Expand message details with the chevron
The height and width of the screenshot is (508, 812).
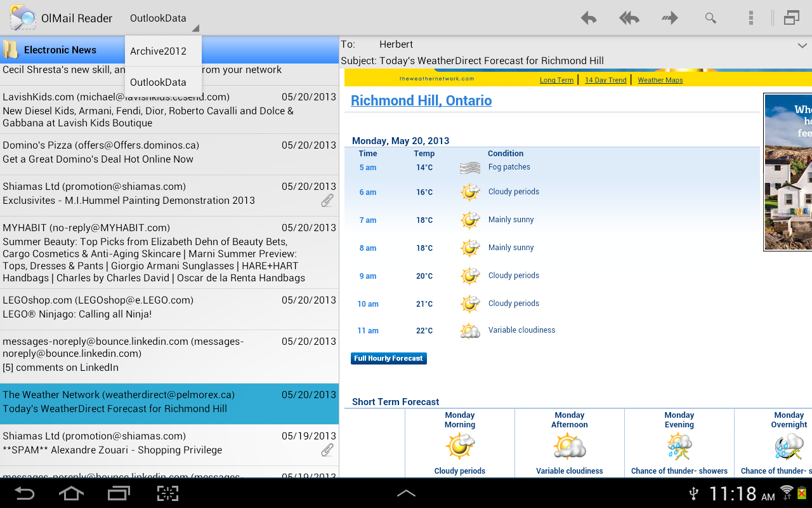(802, 45)
